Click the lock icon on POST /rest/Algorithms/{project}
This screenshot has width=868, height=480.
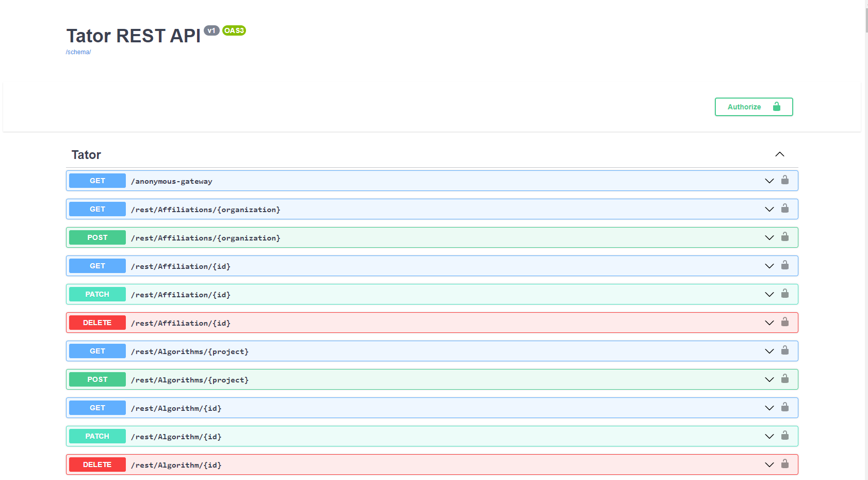(x=785, y=379)
